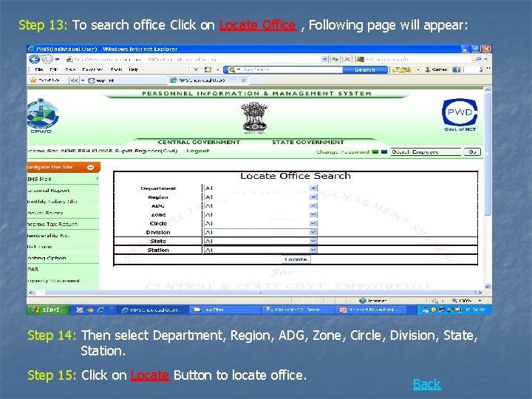Viewport: 532px width, 399px height.
Task: Click the Games toolbar item
Action: [x=436, y=69]
